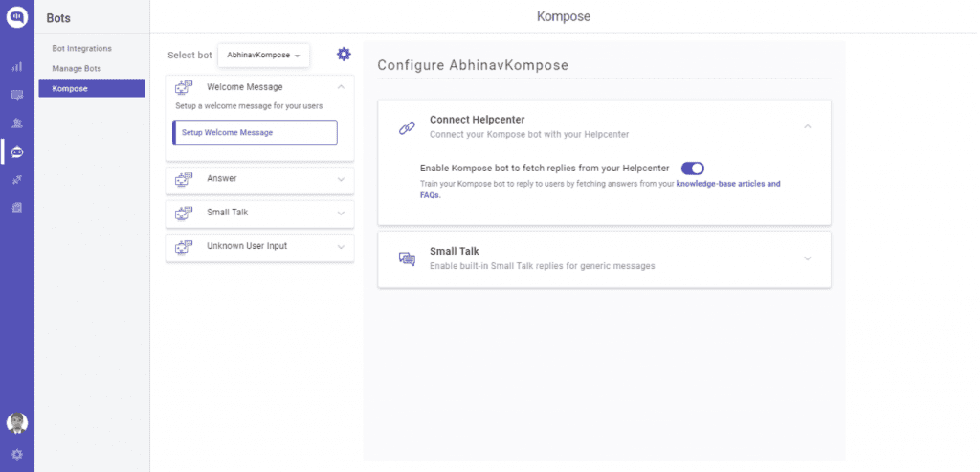Open the AbhinavKompose bot dropdown
The image size is (980, 472).
(264, 55)
